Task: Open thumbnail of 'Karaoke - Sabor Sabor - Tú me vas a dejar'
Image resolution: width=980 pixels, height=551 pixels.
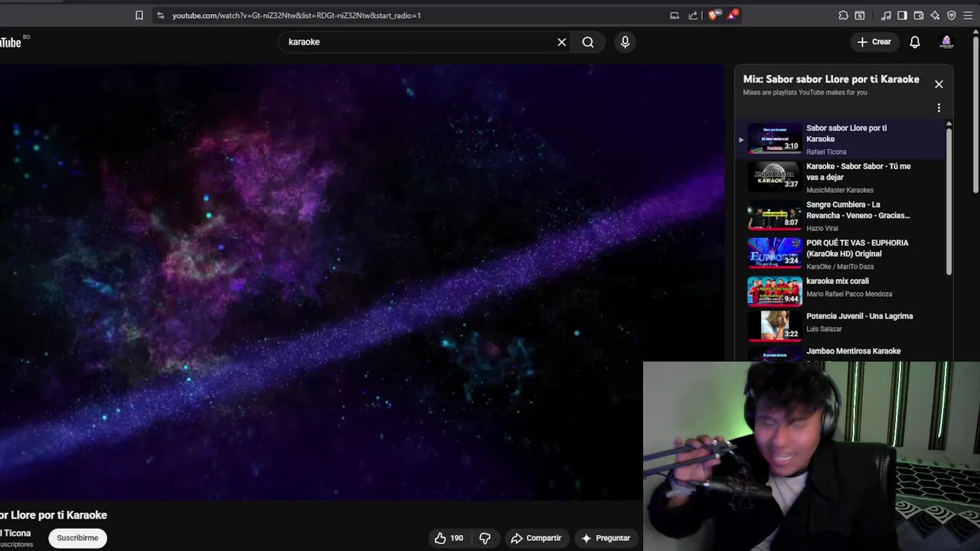Action: click(775, 177)
